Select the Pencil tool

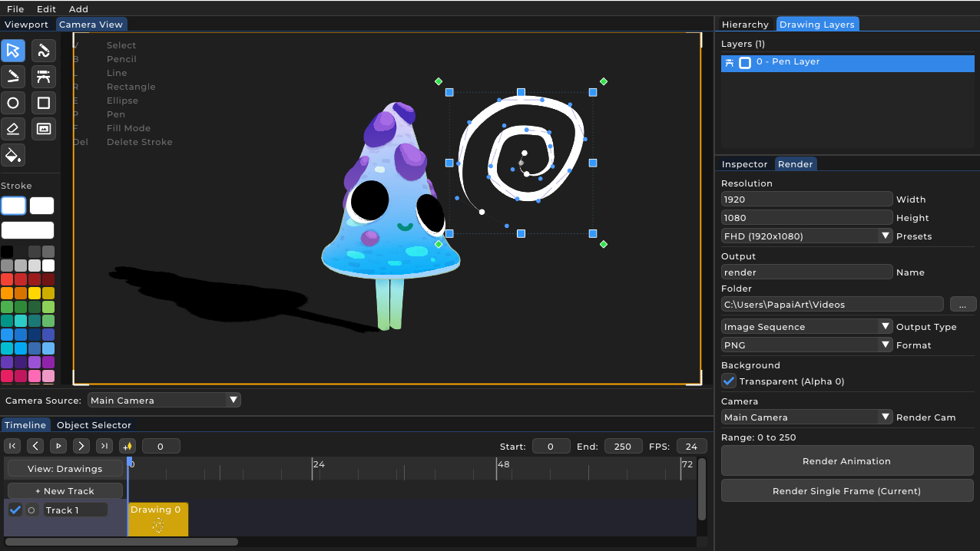point(44,51)
